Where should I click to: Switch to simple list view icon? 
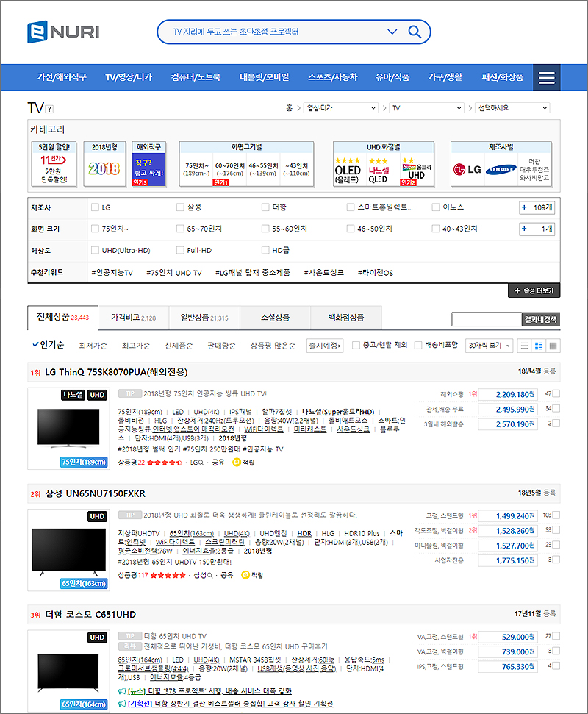[524, 346]
